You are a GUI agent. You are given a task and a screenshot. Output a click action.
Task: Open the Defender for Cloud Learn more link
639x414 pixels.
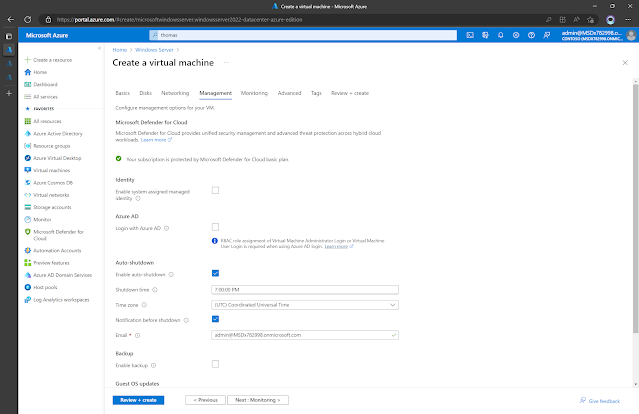[x=156, y=140]
